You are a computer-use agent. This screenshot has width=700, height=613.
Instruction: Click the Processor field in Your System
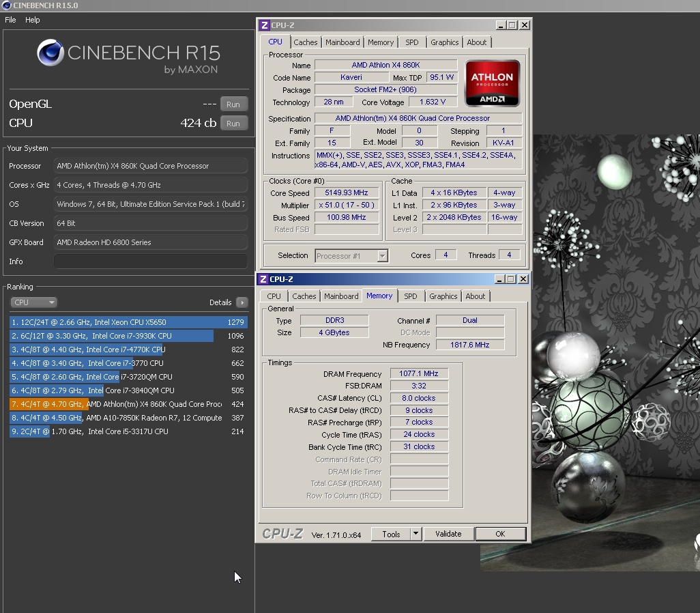151,166
